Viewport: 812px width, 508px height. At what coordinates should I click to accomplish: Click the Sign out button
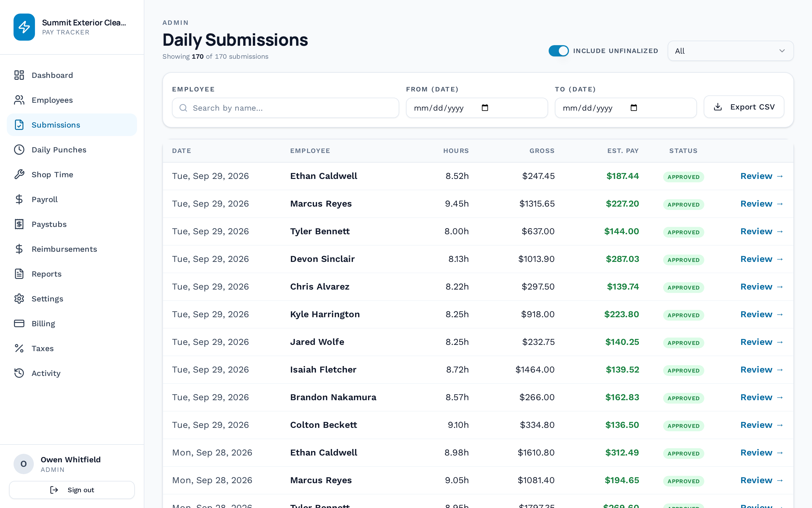(72, 490)
